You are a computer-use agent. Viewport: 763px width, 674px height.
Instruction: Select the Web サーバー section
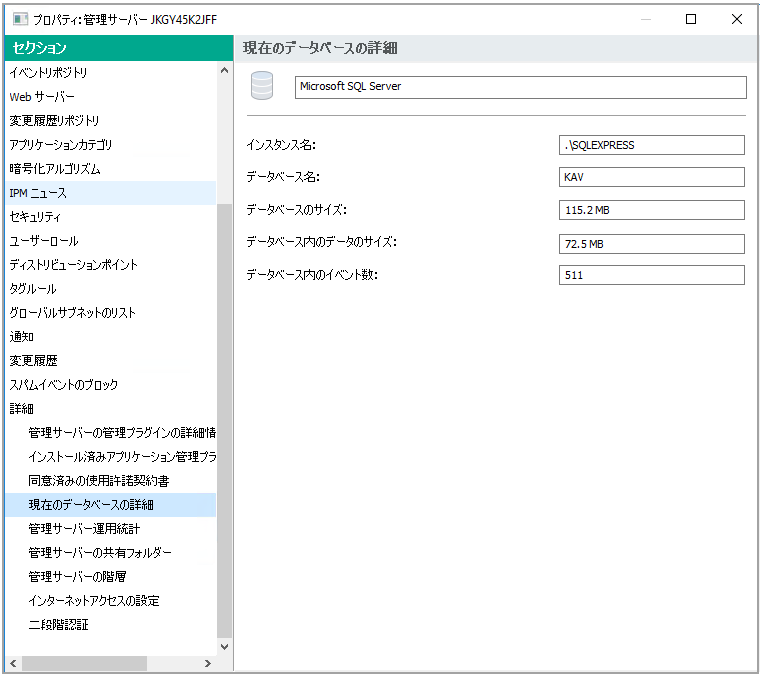point(42,97)
